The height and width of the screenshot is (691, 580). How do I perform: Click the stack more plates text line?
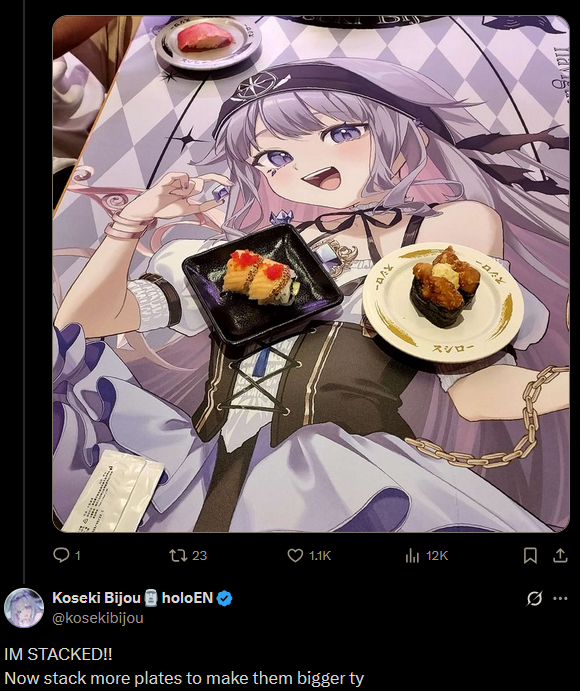coord(184,678)
